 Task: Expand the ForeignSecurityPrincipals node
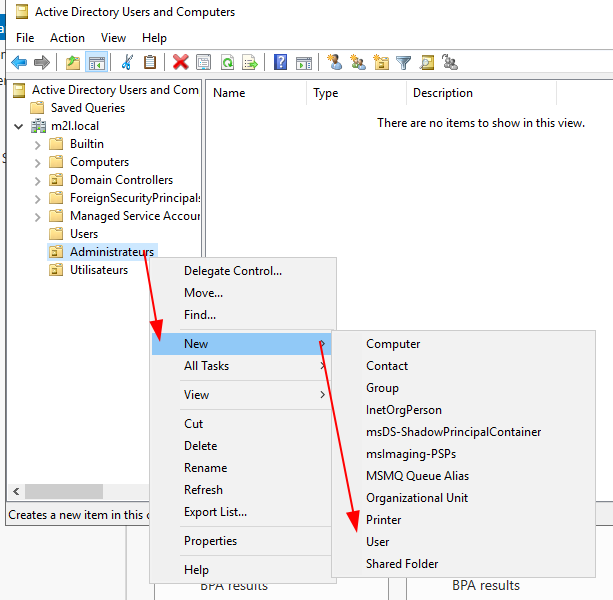point(37,199)
